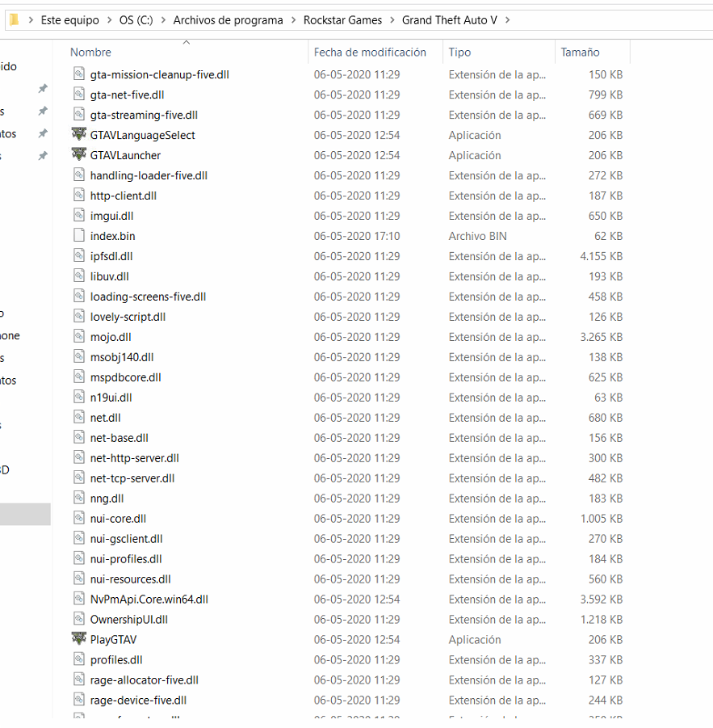The image size is (713, 728).
Task: Click the lovely-script.dll file icon
Action: click(79, 316)
